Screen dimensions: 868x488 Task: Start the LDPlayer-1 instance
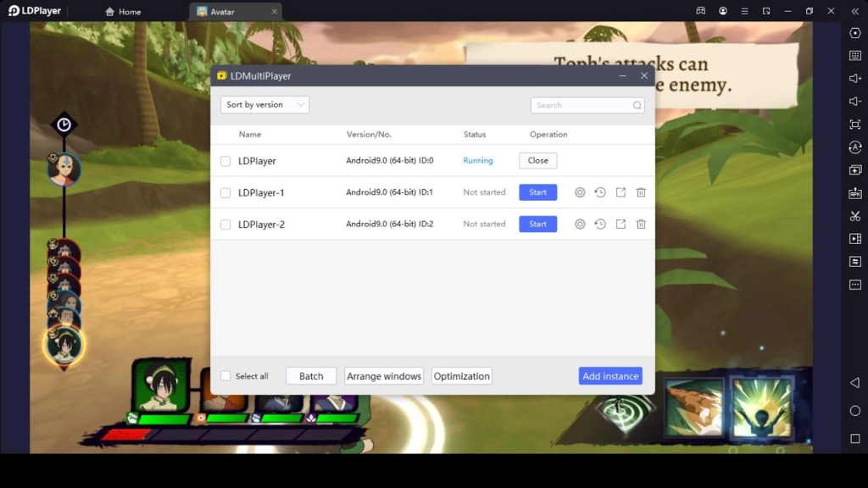pyautogui.click(x=537, y=192)
